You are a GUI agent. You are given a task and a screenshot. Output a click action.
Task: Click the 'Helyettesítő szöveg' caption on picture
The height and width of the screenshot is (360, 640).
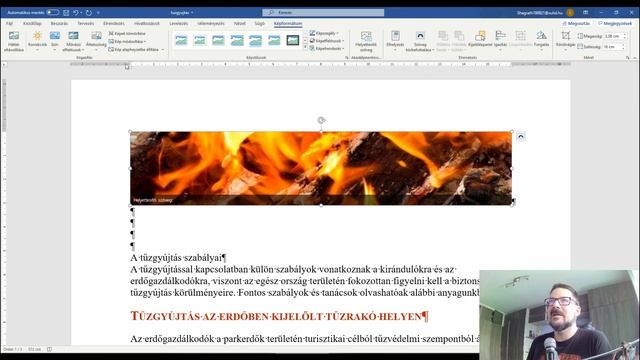click(x=153, y=200)
